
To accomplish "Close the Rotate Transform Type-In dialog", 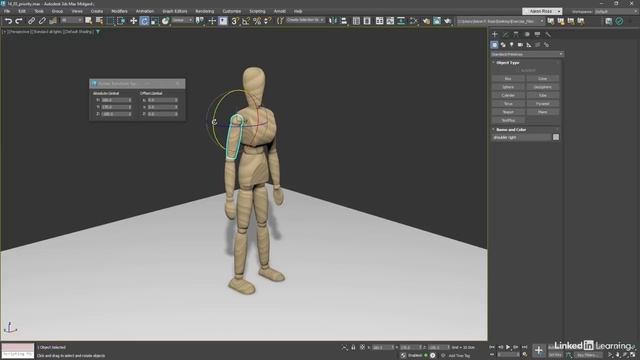I will pyautogui.click(x=178, y=84).
